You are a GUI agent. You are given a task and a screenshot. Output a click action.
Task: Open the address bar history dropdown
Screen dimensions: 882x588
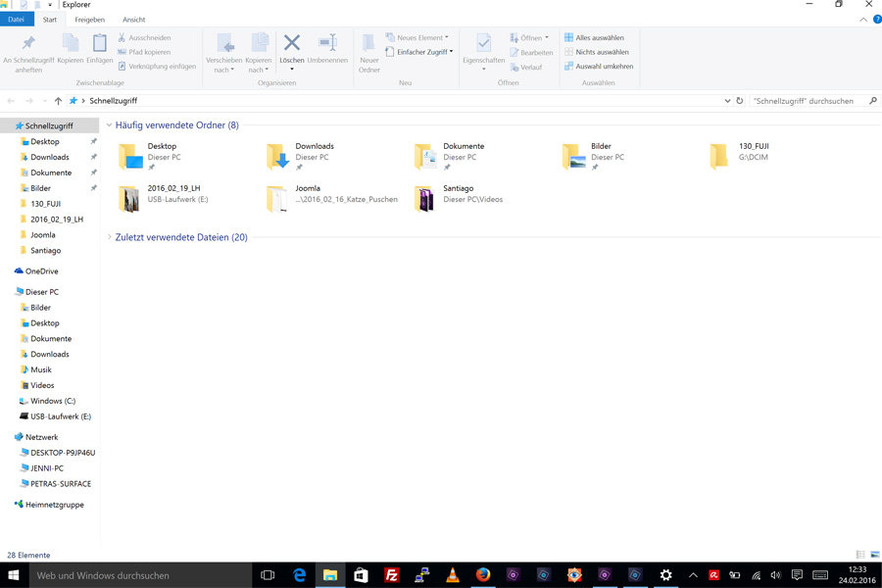pos(727,101)
